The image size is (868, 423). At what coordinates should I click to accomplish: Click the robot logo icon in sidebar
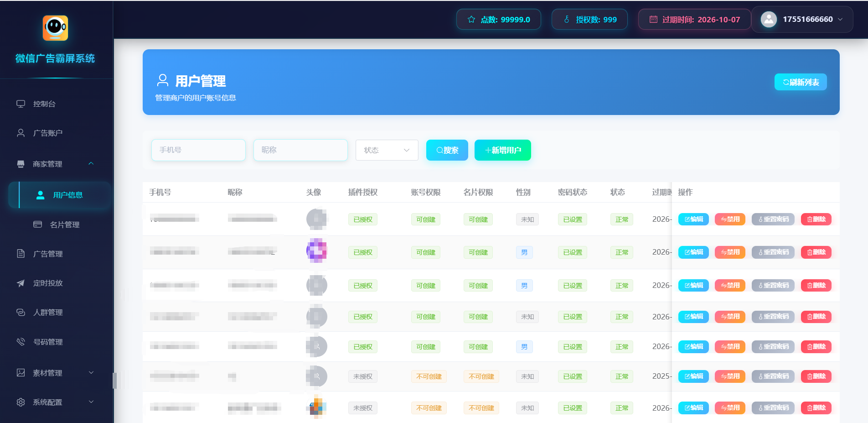click(x=55, y=28)
